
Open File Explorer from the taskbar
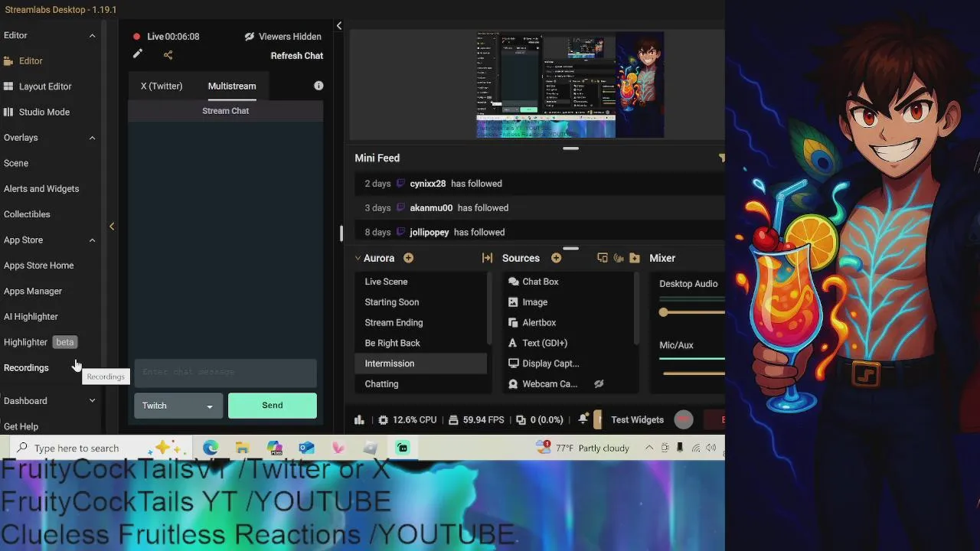(x=243, y=448)
